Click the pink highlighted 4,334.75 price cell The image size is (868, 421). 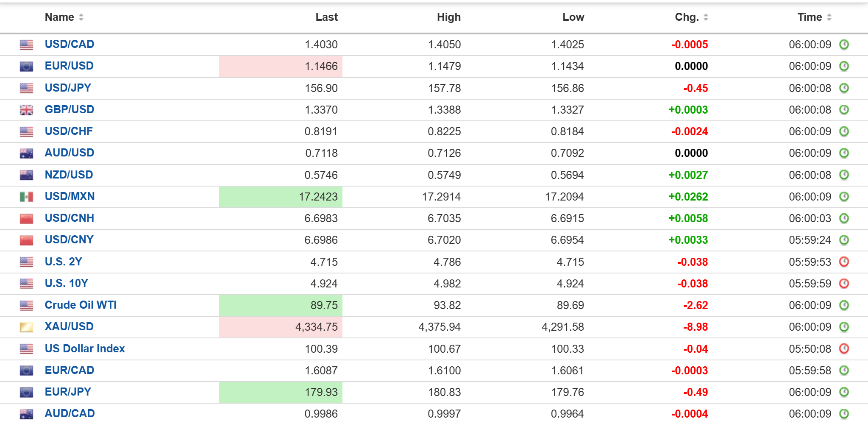[x=281, y=327]
